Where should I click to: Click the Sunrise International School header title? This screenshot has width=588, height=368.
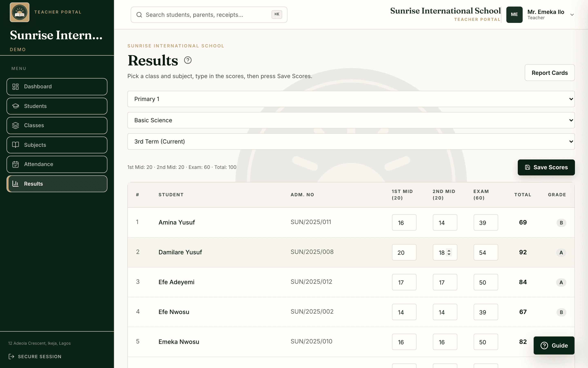[x=445, y=11]
